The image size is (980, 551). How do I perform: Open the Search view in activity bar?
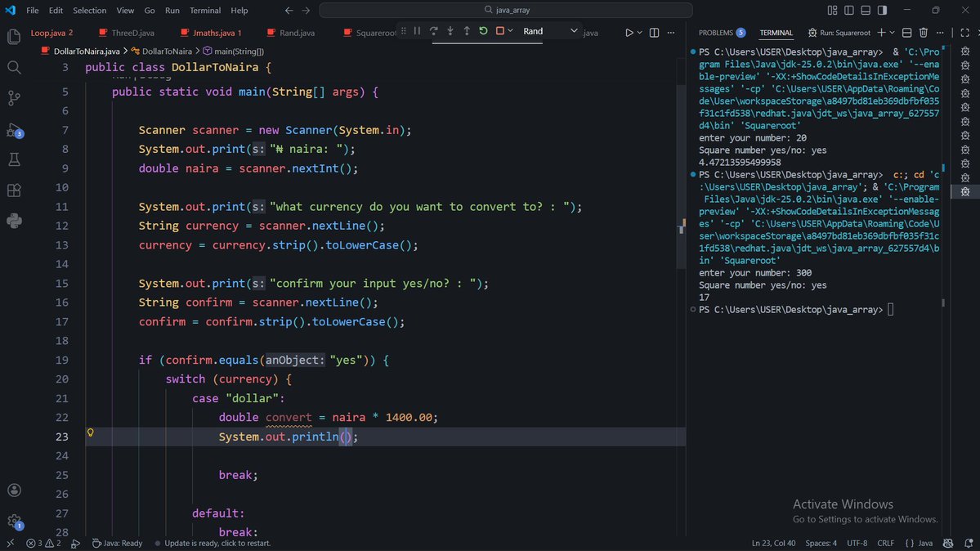(14, 67)
